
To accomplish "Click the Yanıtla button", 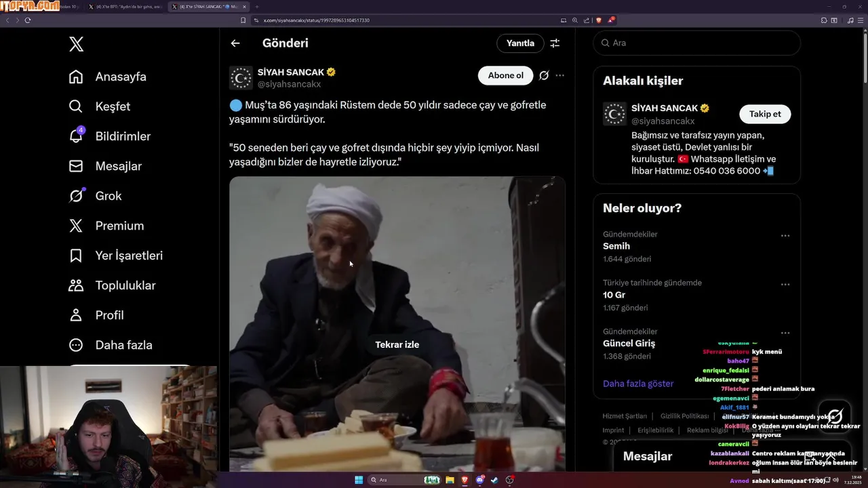I will pos(520,43).
